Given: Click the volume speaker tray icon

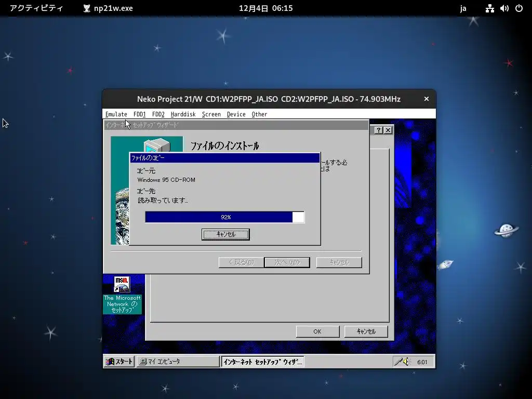Looking at the screenshot, I should pos(407,362).
